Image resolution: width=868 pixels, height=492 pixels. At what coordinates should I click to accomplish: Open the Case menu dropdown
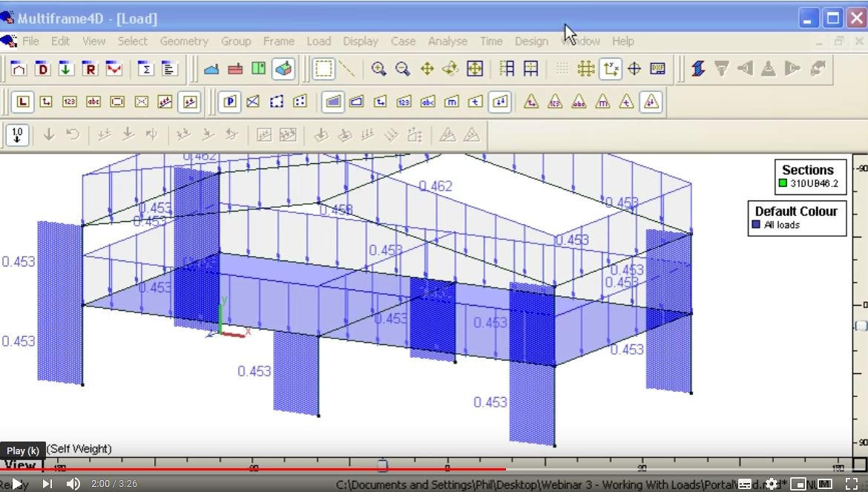pyautogui.click(x=404, y=42)
